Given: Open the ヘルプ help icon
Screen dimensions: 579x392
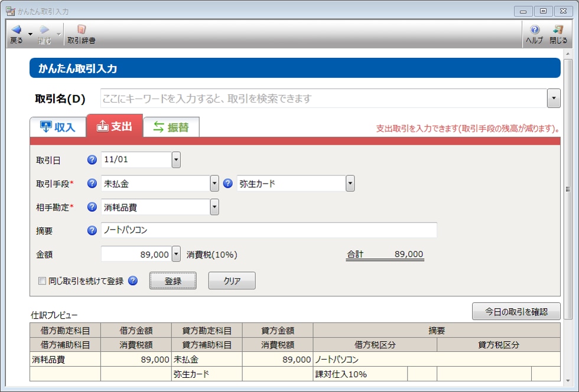Looking at the screenshot, I should (x=534, y=30).
